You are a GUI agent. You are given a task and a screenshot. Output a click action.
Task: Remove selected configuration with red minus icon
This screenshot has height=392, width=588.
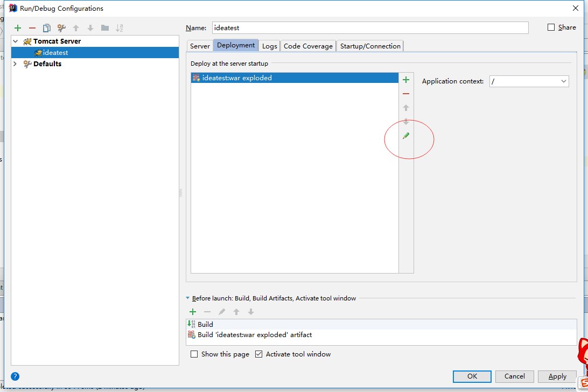pos(32,28)
